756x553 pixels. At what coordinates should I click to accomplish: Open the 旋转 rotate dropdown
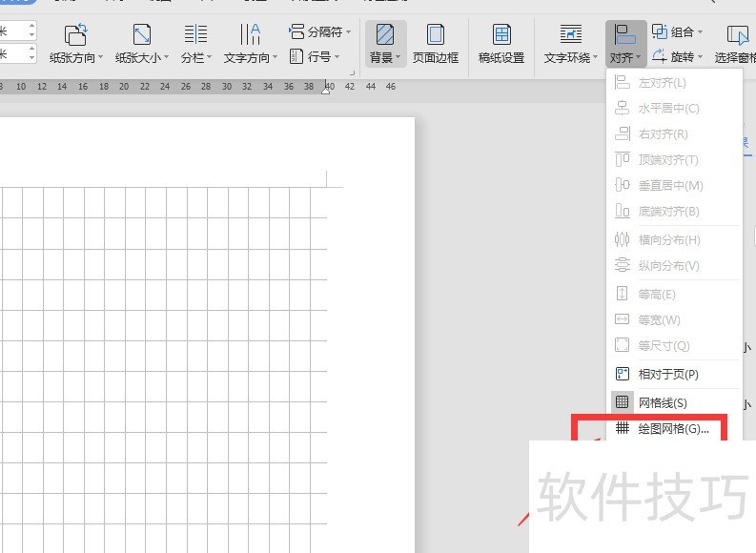[677, 57]
